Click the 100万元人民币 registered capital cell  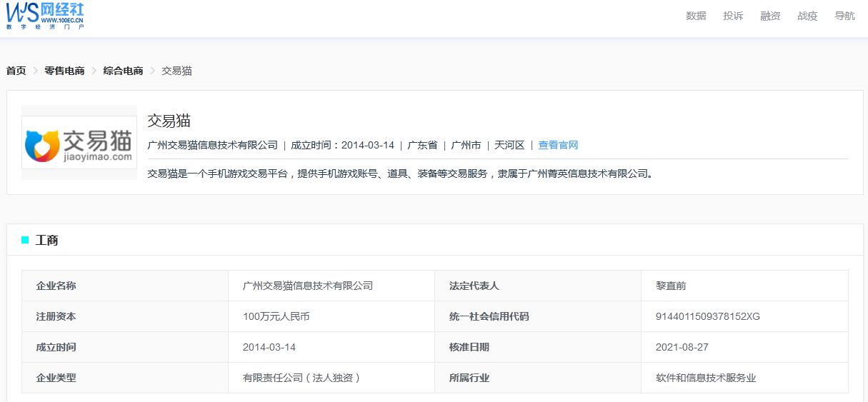tap(276, 316)
